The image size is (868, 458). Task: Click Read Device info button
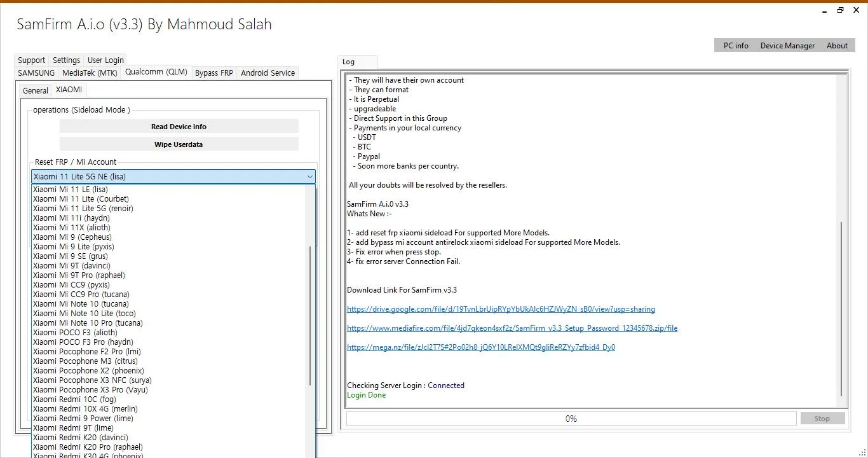pos(179,127)
